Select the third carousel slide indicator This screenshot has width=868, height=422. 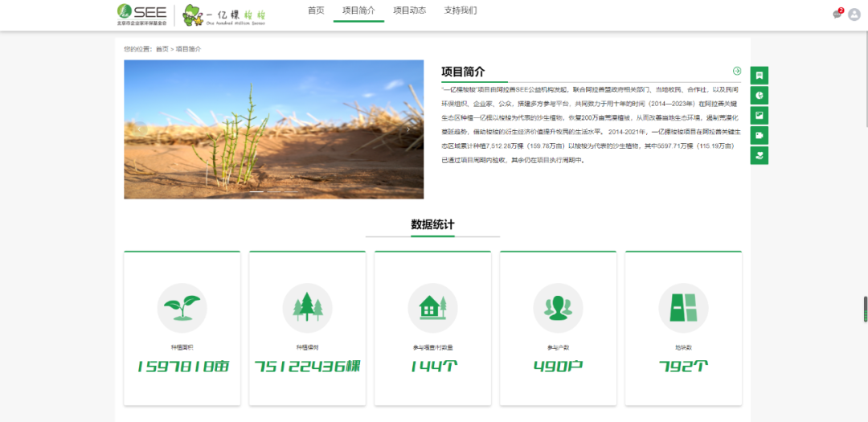(291, 191)
